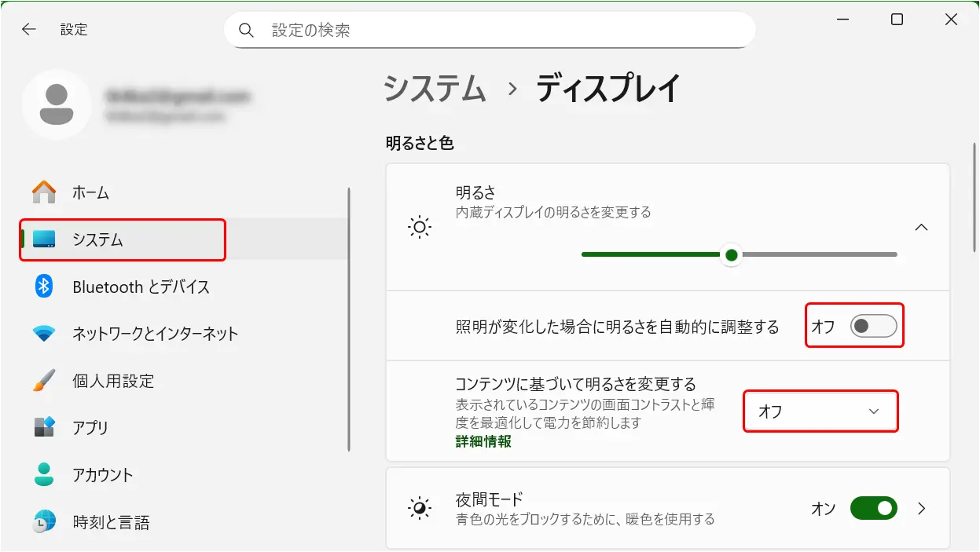980x552 pixels.
Task: Open the content-based brightness dropdown
Action: (x=820, y=411)
